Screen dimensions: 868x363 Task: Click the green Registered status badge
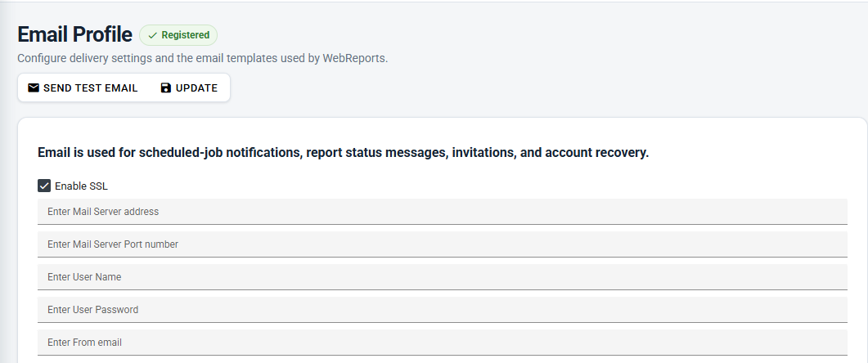pos(178,35)
